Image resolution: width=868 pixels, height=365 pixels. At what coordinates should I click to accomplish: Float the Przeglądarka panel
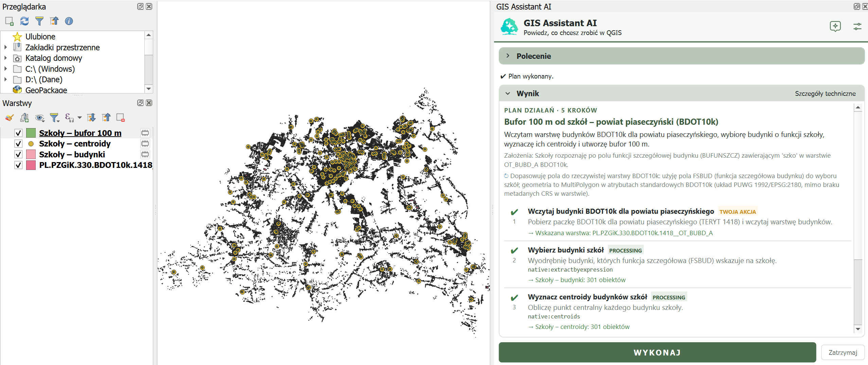[140, 6]
